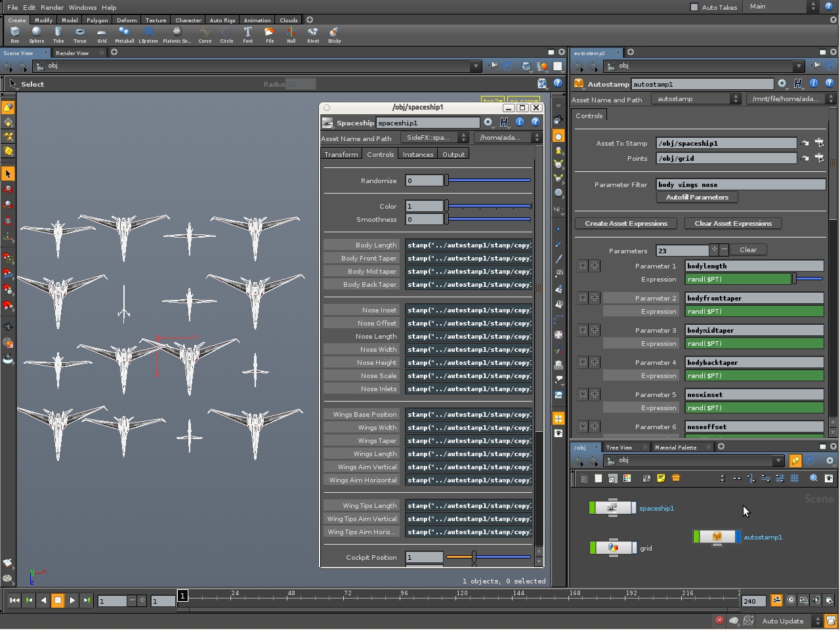Toggle the orange pin in network editor pane
Image resolution: width=840 pixels, height=630 pixels.
pyautogui.click(x=795, y=461)
